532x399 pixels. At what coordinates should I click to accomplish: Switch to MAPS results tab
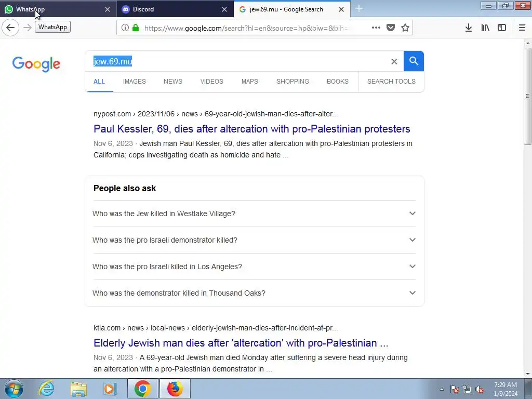(x=250, y=82)
